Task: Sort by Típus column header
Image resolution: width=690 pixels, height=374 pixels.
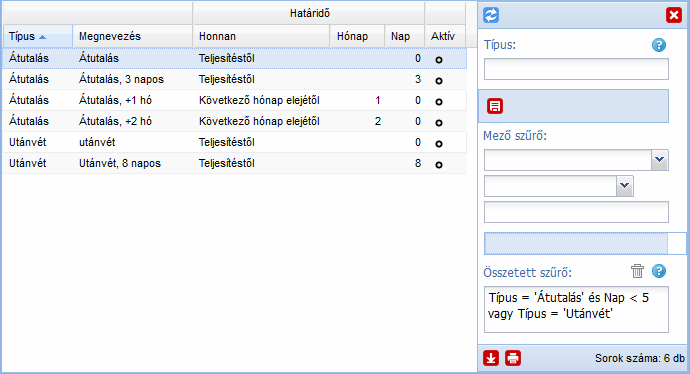Action: 37,37
